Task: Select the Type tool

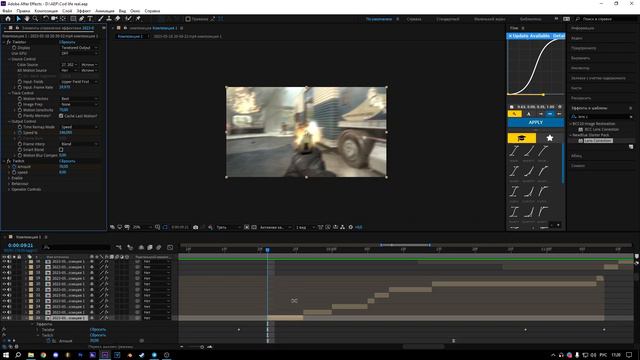Action: click(x=90, y=19)
